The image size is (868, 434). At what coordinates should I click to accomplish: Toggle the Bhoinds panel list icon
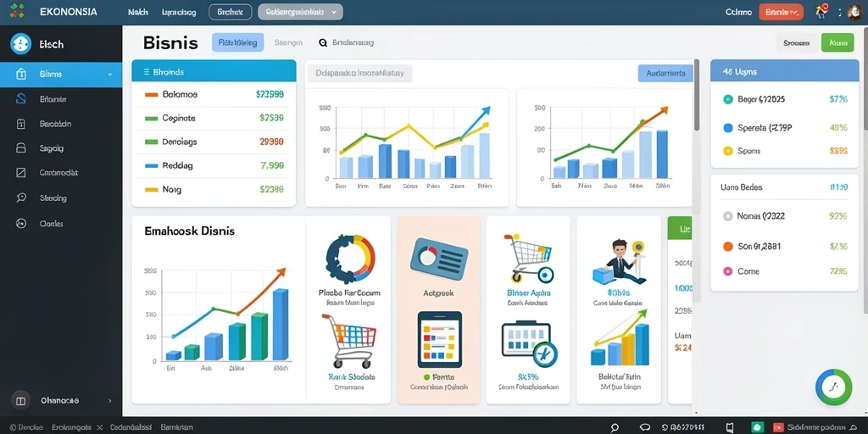pos(146,72)
